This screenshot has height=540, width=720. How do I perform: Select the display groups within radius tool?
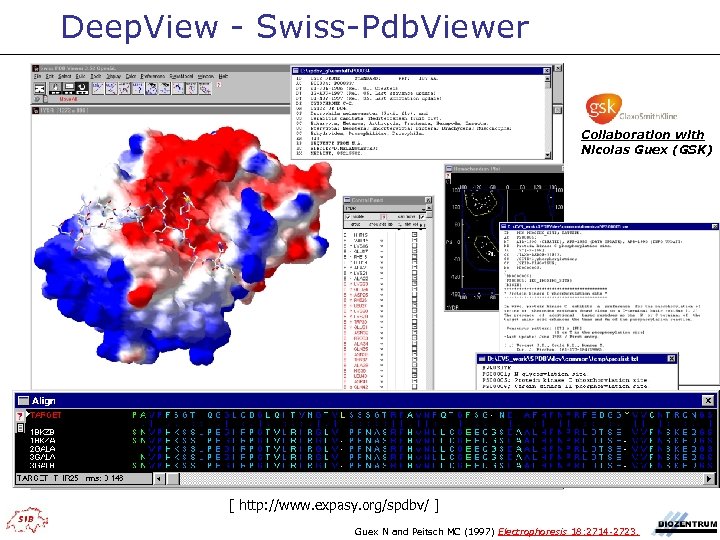151,88
